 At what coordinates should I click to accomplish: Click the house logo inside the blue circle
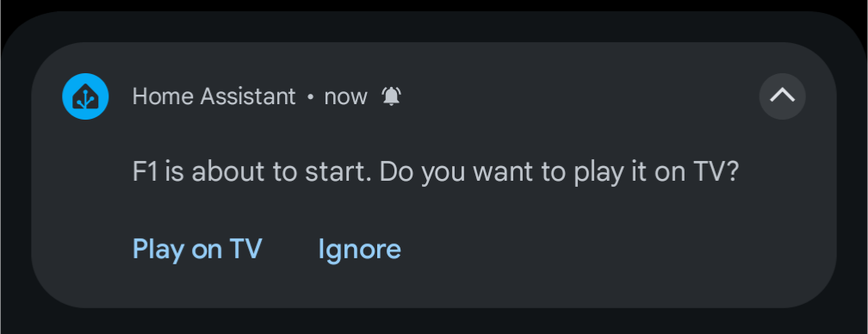click(x=85, y=96)
